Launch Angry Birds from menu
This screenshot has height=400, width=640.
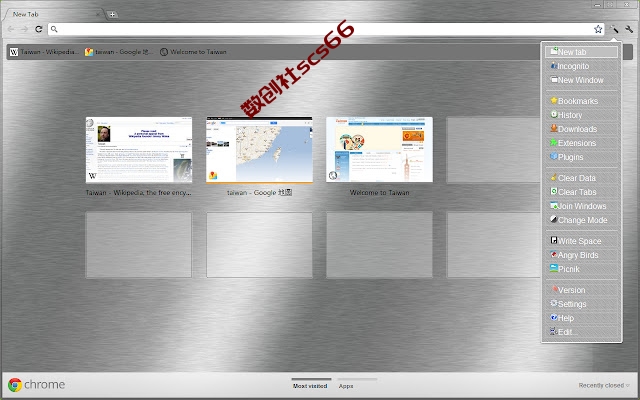[581, 255]
